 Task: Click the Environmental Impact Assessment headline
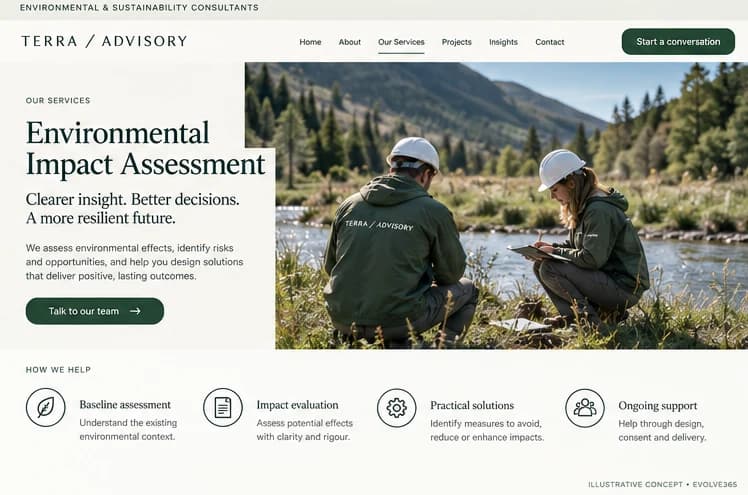click(145, 148)
